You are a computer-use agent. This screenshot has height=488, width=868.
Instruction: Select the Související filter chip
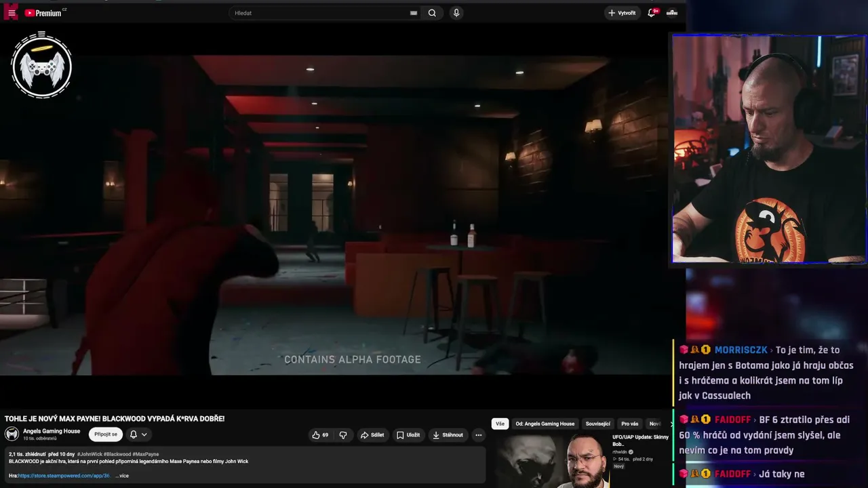[598, 424]
